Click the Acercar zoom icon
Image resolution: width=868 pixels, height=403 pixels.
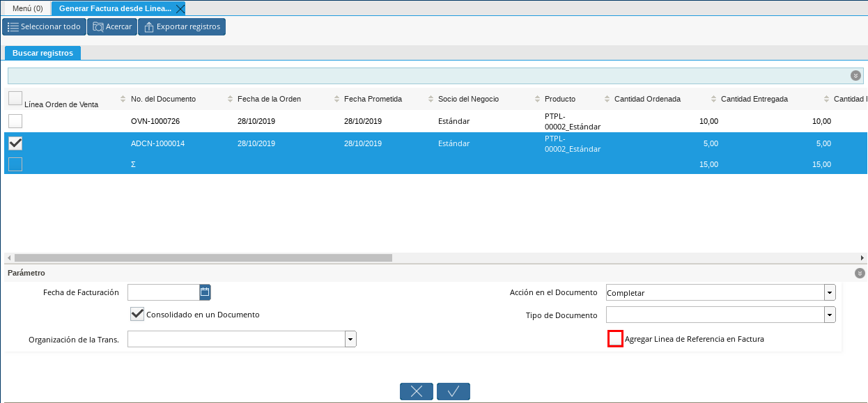(98, 27)
